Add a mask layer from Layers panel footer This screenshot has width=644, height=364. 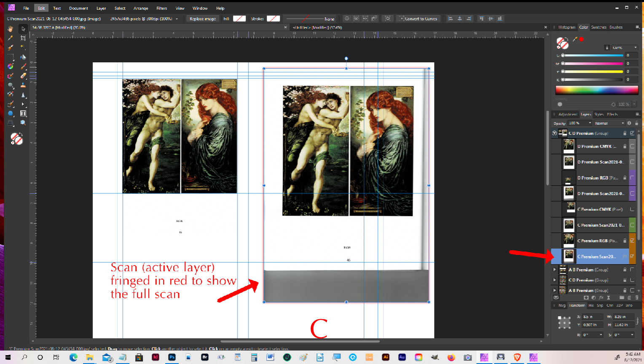point(586,297)
